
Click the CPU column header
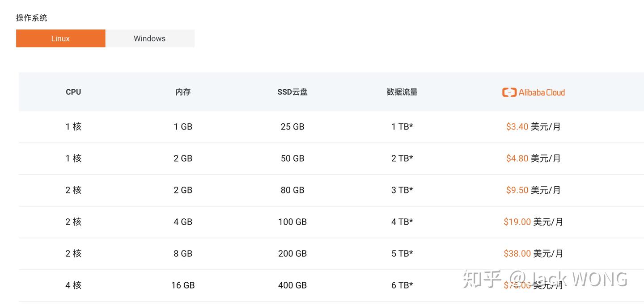(x=73, y=92)
